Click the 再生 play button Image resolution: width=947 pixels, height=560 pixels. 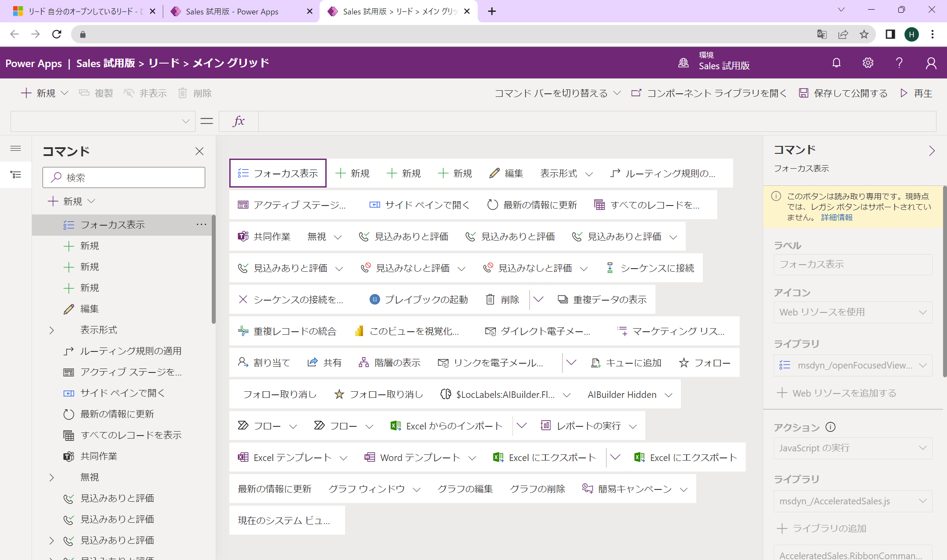[917, 93]
